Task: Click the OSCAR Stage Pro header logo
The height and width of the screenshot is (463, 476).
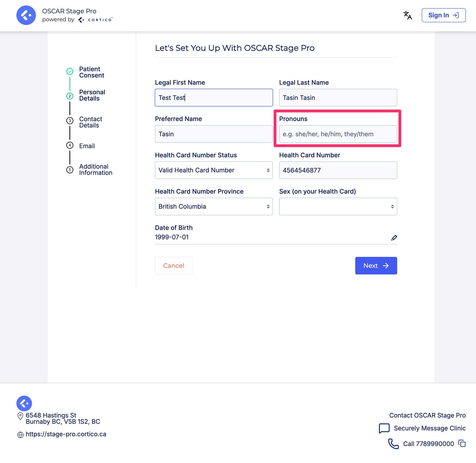Action: [x=26, y=15]
